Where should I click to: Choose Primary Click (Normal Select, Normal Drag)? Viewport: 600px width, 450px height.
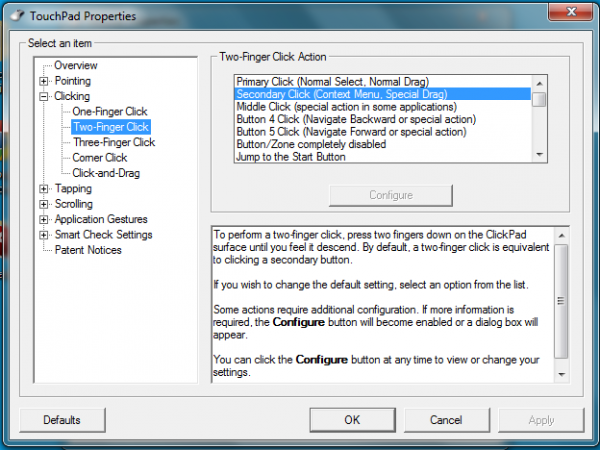[x=383, y=82]
